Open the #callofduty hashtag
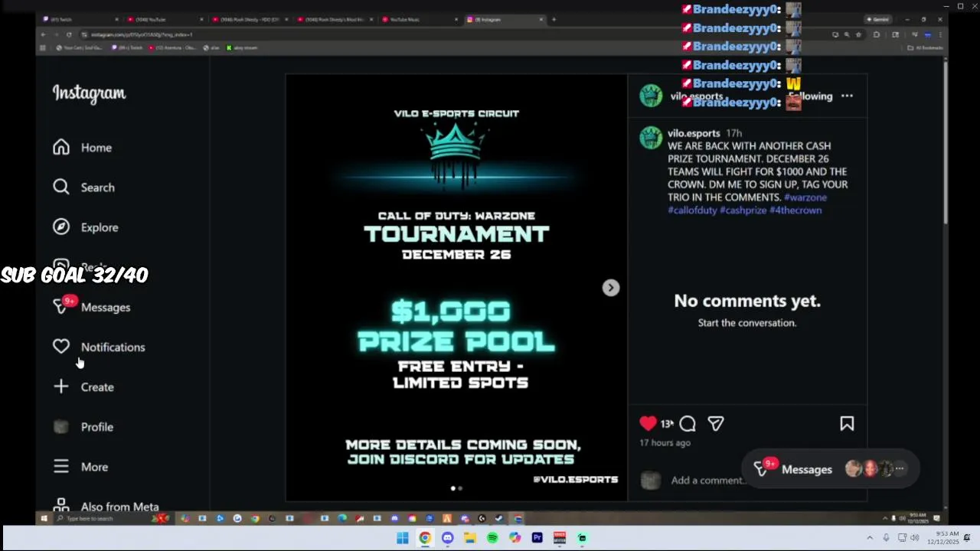This screenshot has width=980, height=551. (x=692, y=210)
